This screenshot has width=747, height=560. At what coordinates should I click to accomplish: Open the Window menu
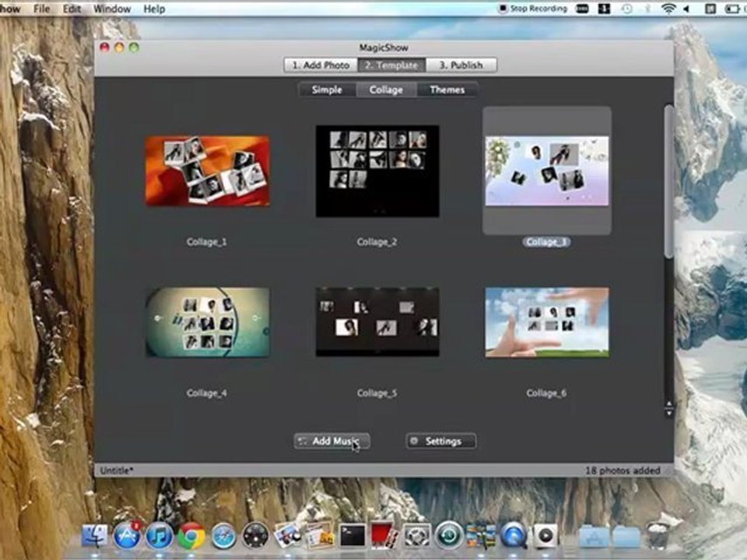point(112,9)
